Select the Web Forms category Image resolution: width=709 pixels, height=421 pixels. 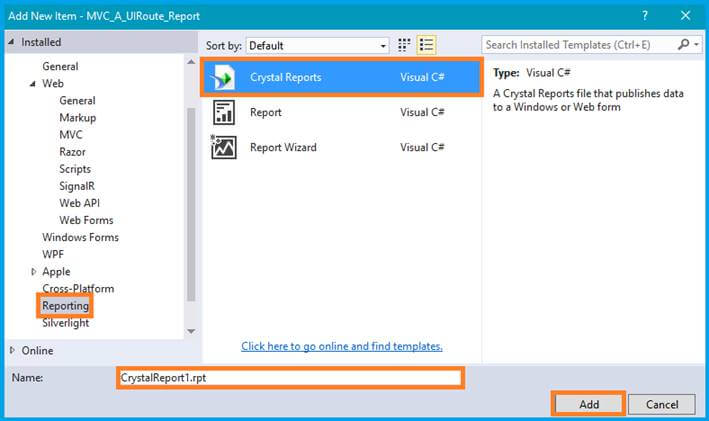pos(86,220)
